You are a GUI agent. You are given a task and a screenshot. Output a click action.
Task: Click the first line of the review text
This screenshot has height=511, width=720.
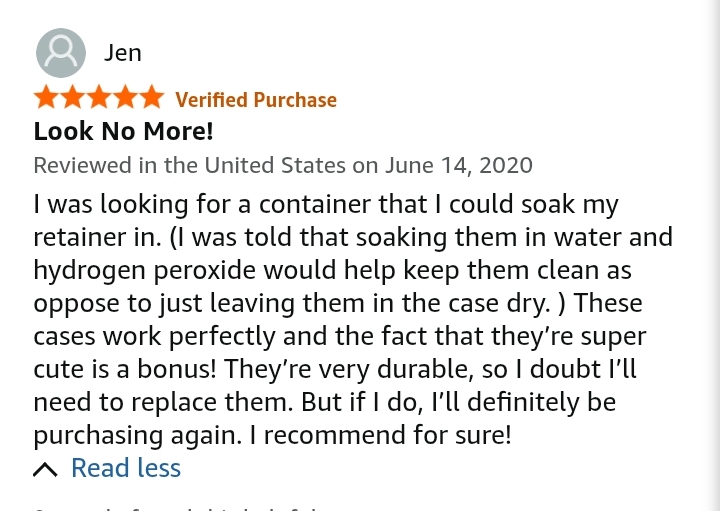(x=326, y=204)
